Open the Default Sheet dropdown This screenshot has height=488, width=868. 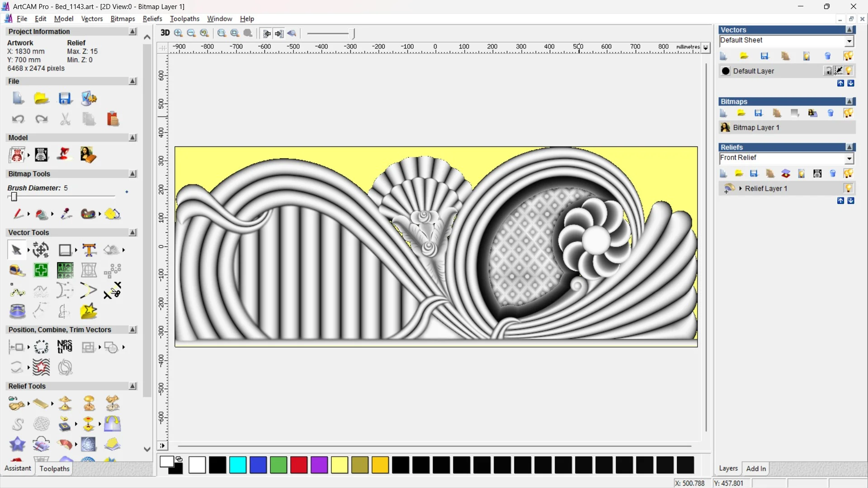pos(849,41)
